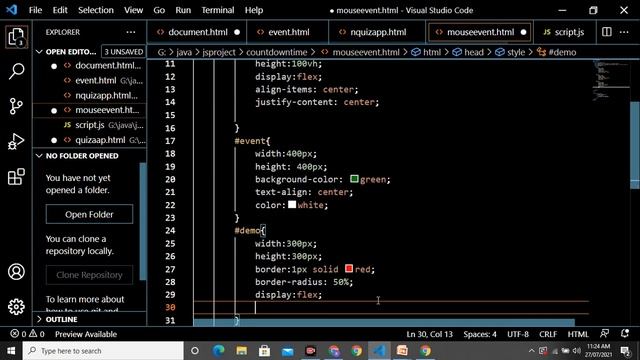The height and width of the screenshot is (360, 640).
Task: Launch Microsoft Edge from taskbar
Action: [x=218, y=351]
